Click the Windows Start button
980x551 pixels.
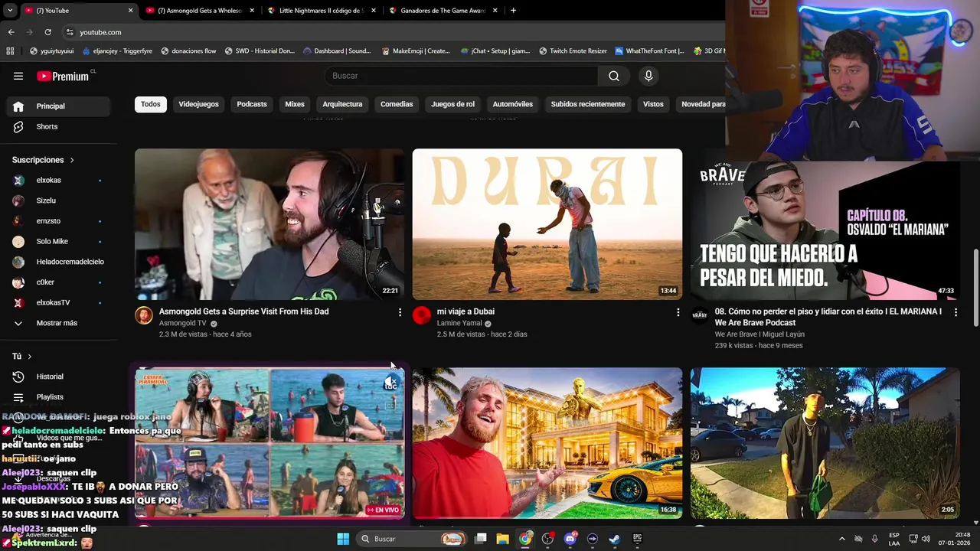pos(343,539)
